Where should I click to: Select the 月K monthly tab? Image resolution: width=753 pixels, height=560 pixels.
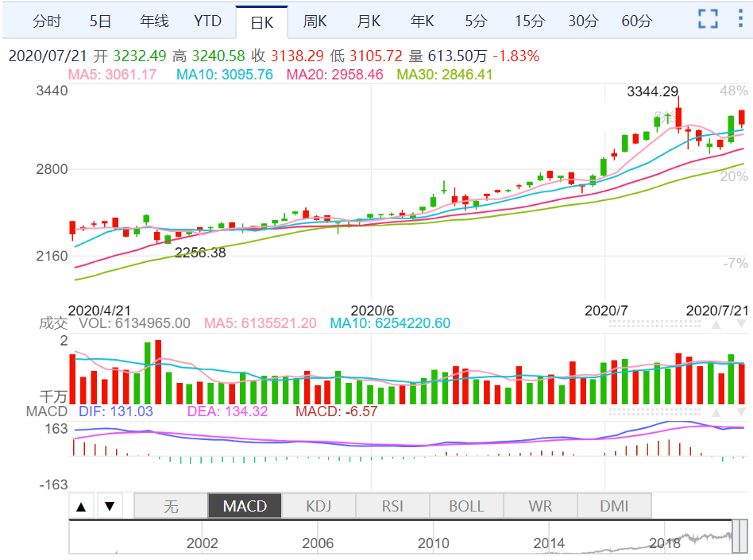coord(369,21)
